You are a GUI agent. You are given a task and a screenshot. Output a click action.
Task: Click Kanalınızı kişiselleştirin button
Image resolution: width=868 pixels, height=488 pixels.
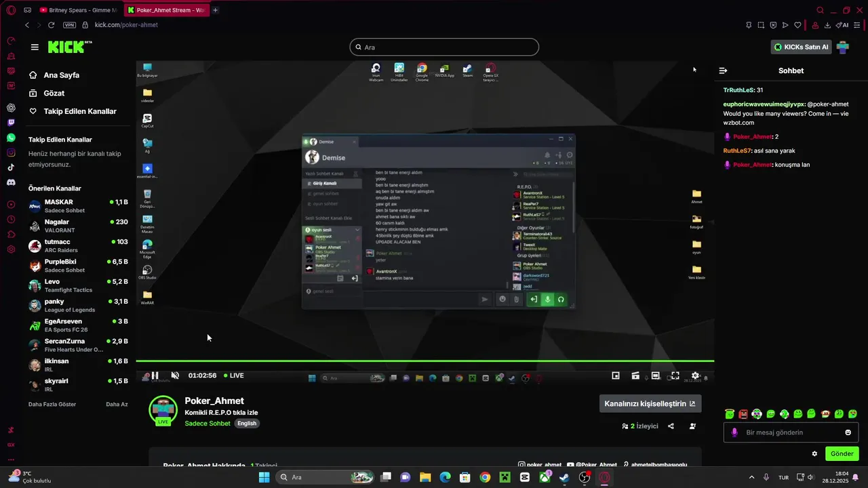click(650, 403)
